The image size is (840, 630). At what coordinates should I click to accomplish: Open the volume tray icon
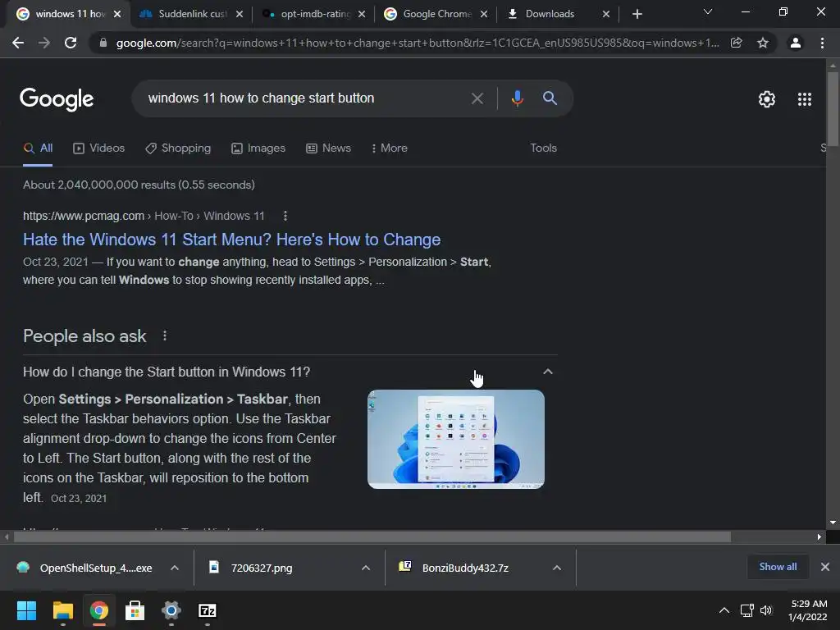[x=766, y=610]
